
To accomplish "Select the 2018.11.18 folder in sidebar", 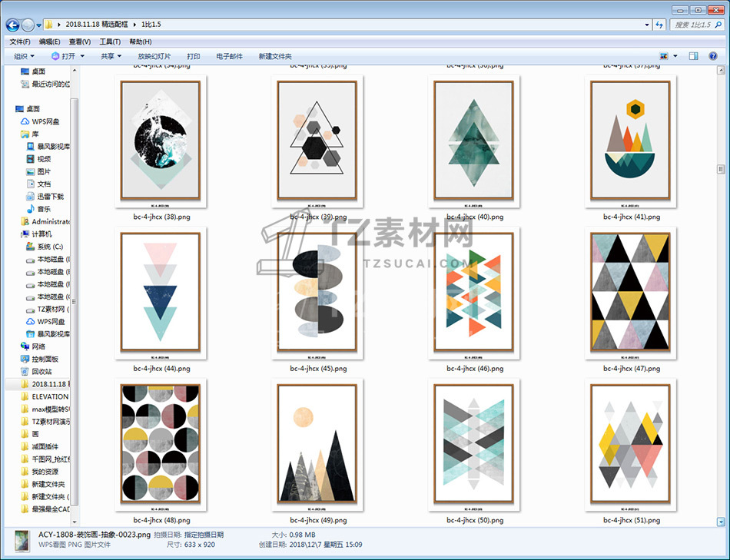I will [x=45, y=384].
